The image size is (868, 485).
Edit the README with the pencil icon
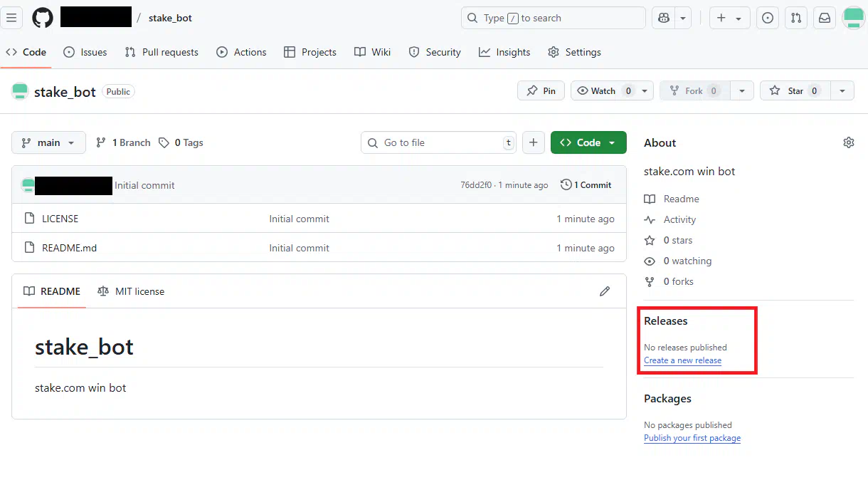(605, 291)
